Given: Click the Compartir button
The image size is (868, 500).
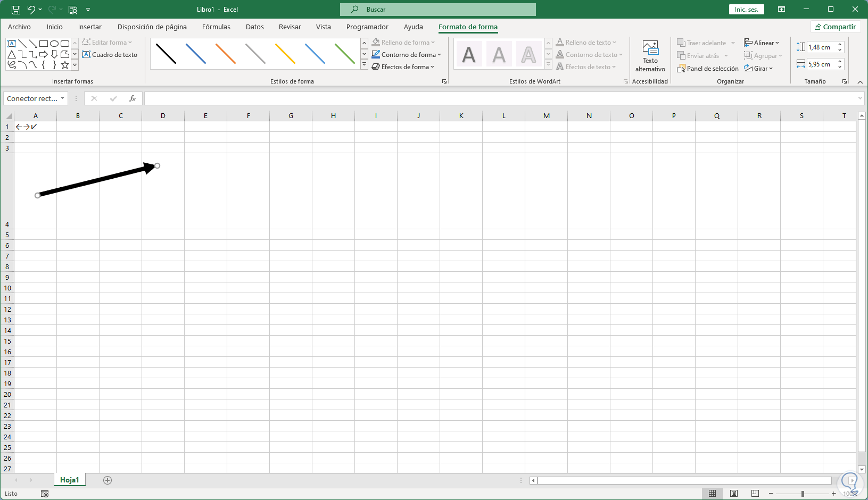Looking at the screenshot, I should click(x=836, y=27).
